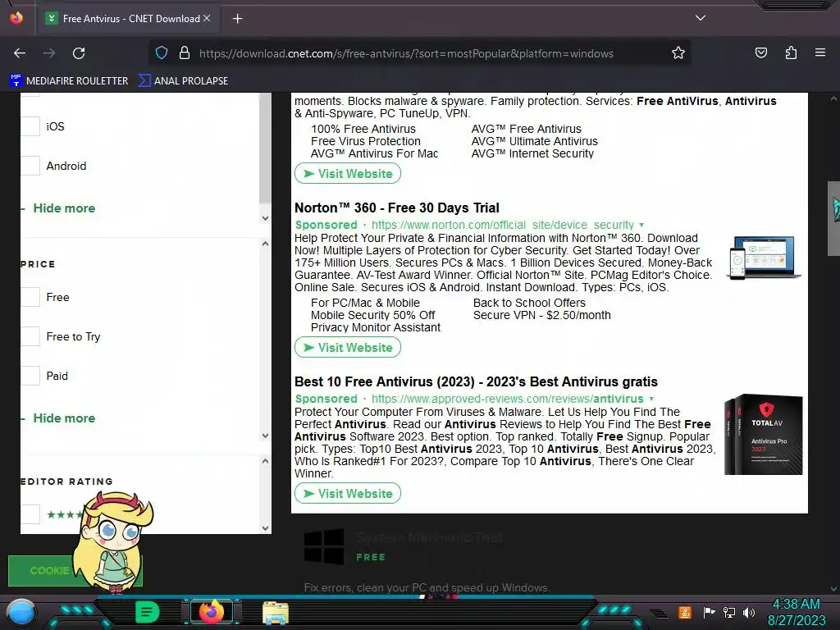
Task: Open Secure VPN - $2.50/month sitelink
Action: 542,315
